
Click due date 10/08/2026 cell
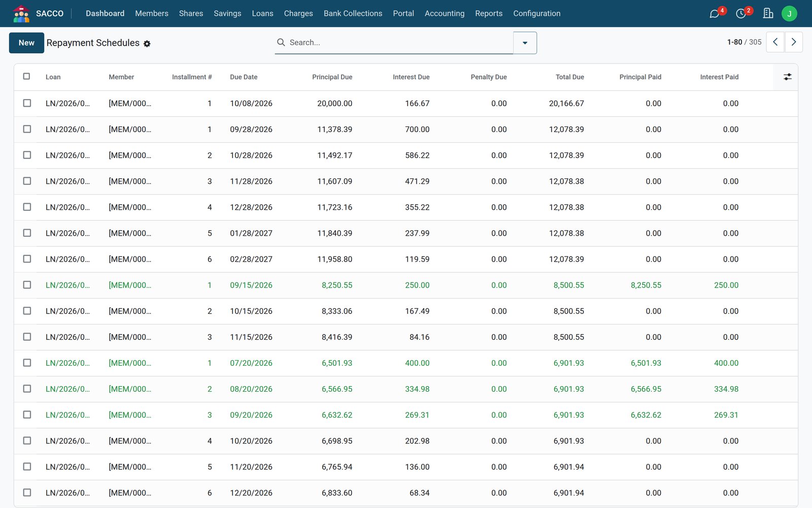pyautogui.click(x=251, y=104)
